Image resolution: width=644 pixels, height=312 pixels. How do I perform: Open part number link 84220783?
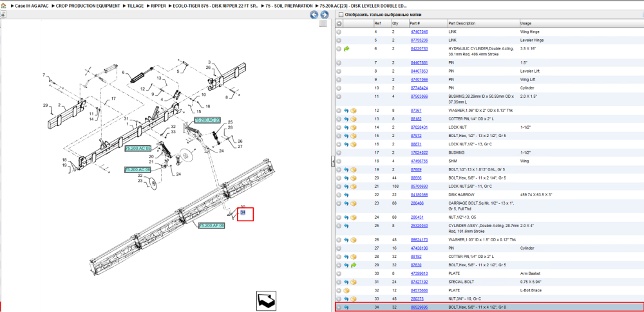419,48
